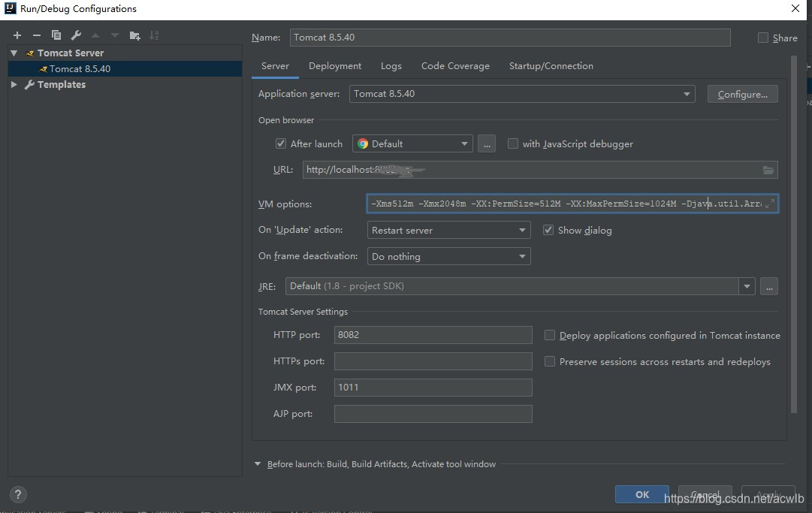Viewport: 812px width, 513px height.
Task: Open Application server dropdown
Action: (522, 94)
